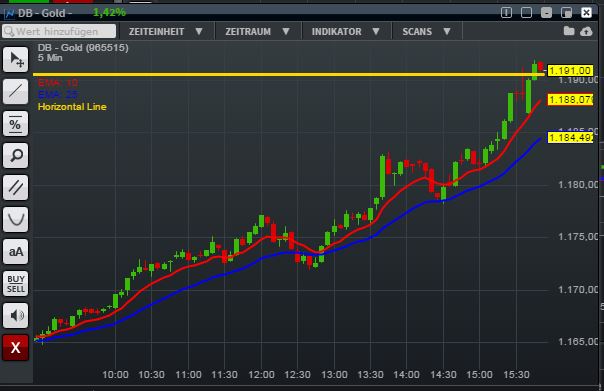
Task: Select the parallel channel lines tool
Action: click(x=15, y=188)
